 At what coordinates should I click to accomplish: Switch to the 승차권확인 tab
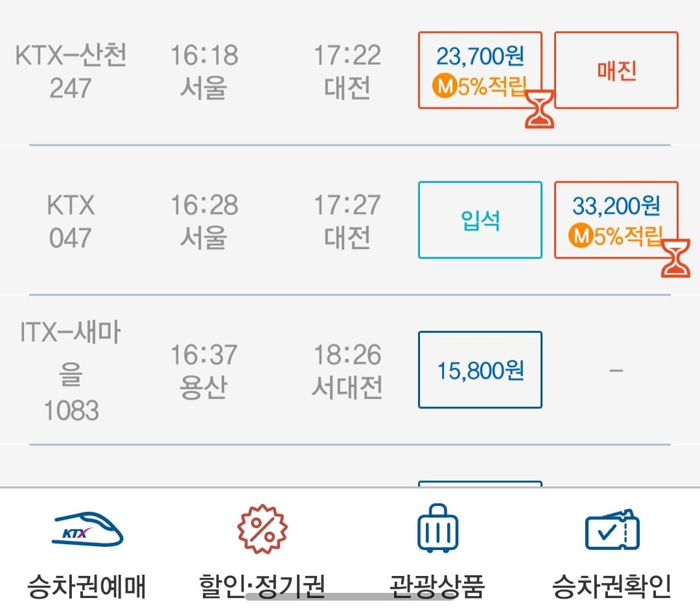(x=609, y=555)
